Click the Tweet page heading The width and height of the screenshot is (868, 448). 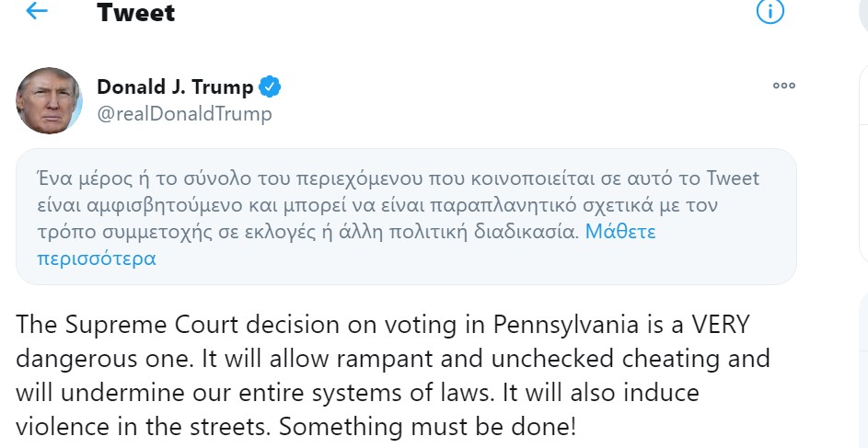point(135,12)
